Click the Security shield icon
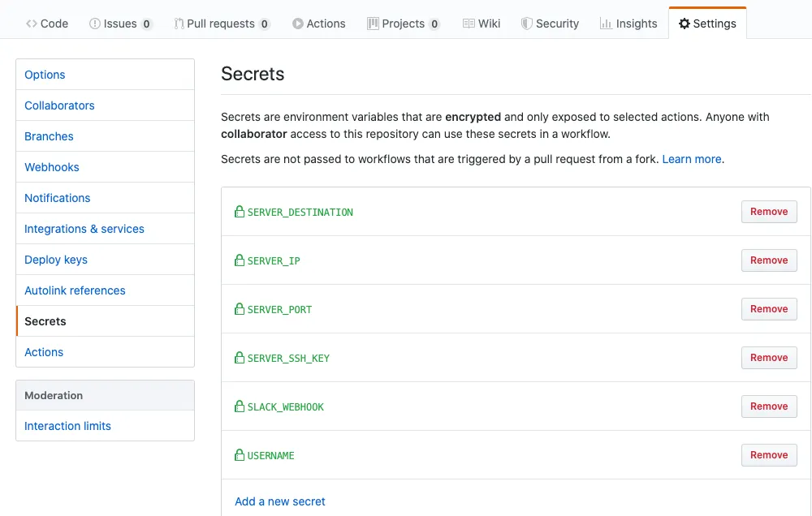Image resolution: width=812 pixels, height=516 pixels. pos(527,24)
